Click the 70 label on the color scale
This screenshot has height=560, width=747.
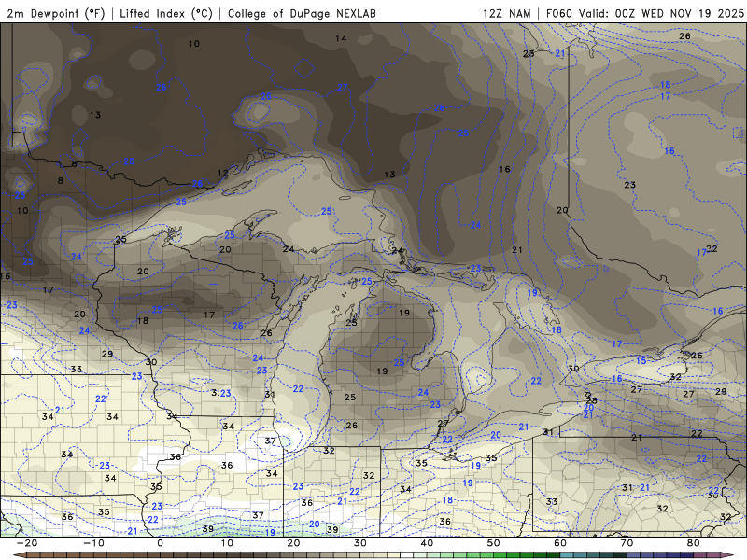click(x=627, y=543)
